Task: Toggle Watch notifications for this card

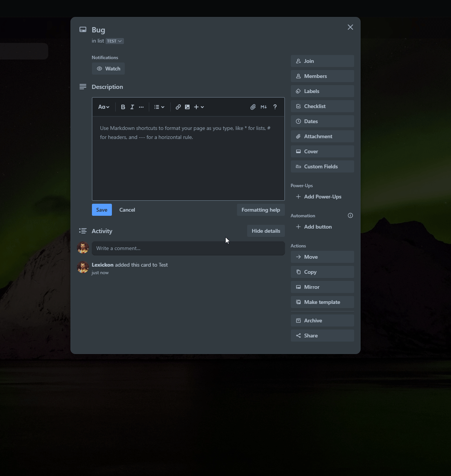Action: (x=109, y=69)
